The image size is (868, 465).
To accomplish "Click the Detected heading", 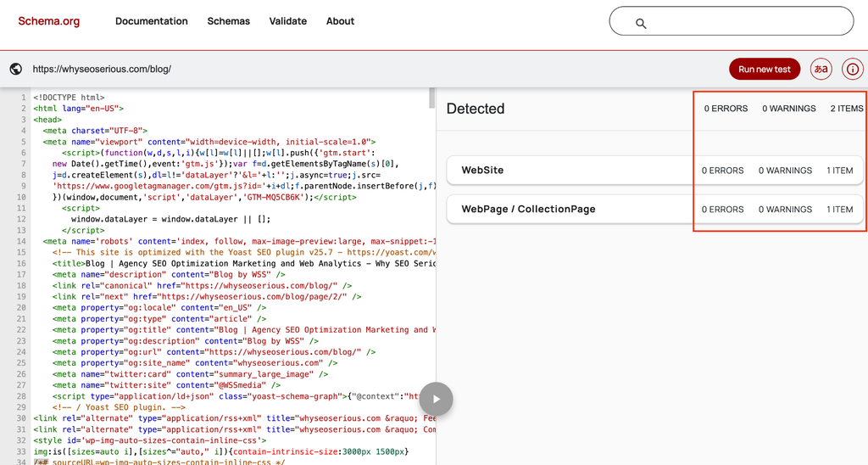I will click(x=476, y=109).
